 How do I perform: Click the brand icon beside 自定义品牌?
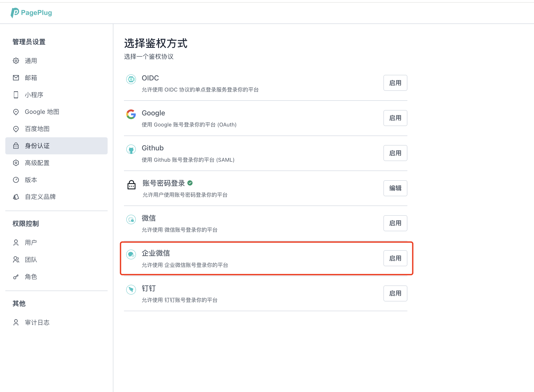(16, 197)
